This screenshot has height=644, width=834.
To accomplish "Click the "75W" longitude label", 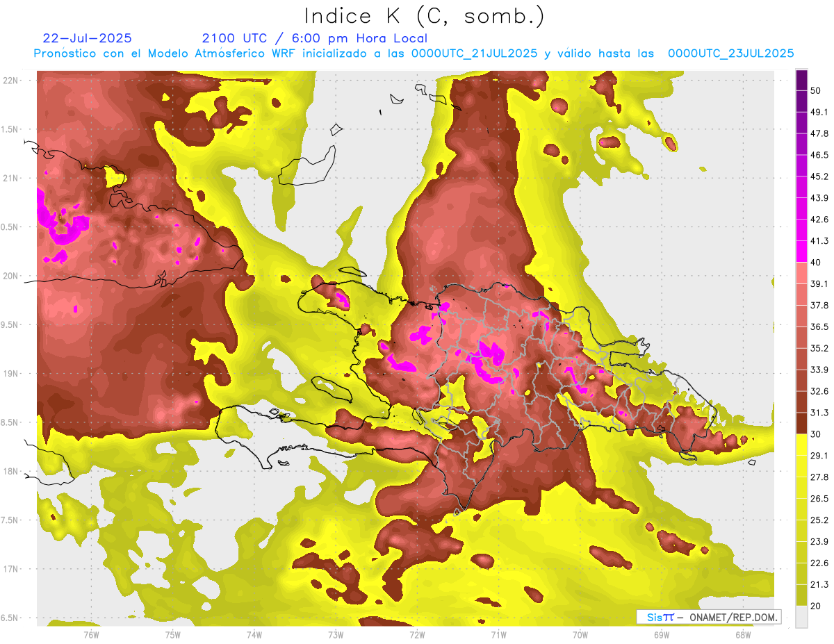I will coord(172,634).
